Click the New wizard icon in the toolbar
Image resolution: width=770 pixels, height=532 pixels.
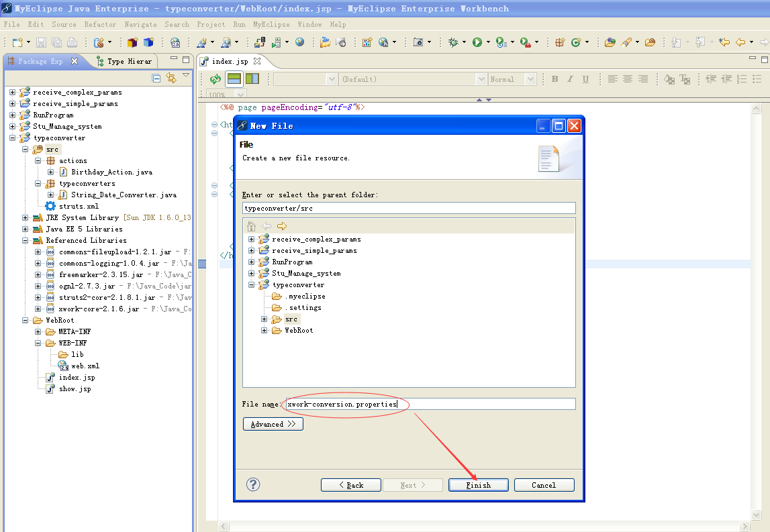pos(17,43)
